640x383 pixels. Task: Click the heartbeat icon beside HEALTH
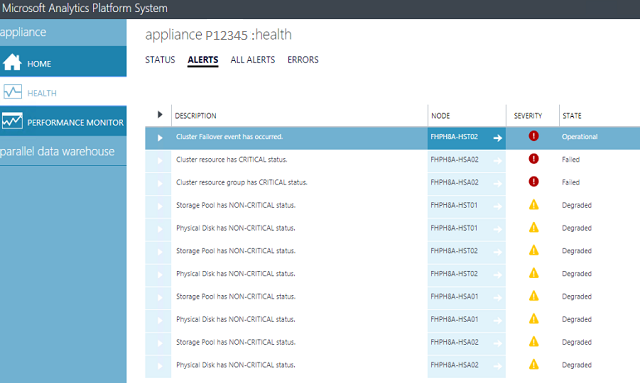pos(13,92)
